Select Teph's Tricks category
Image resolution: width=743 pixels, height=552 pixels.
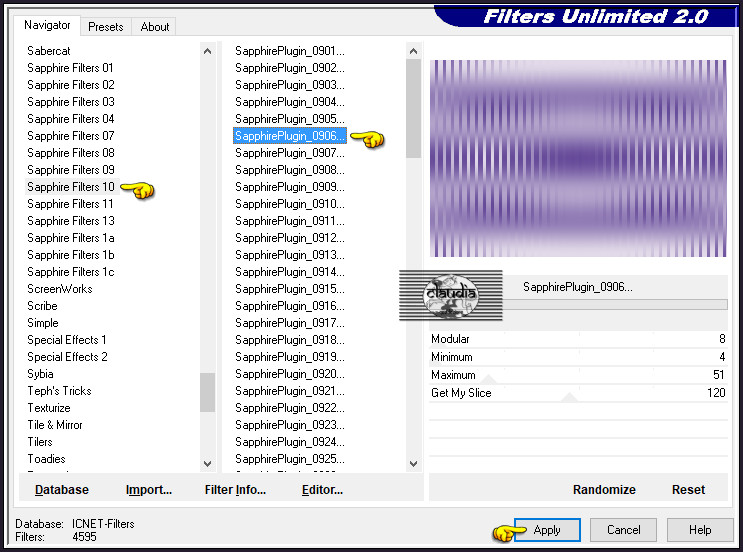(x=59, y=391)
